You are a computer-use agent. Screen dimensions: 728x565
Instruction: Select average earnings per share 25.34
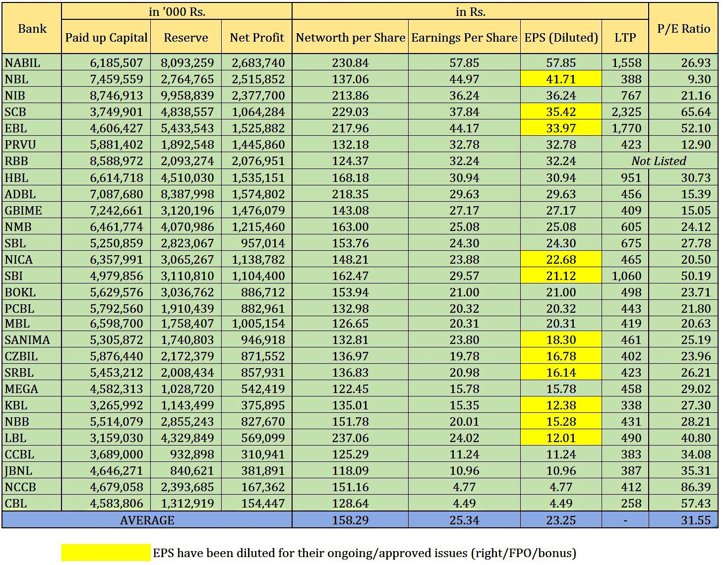click(464, 520)
